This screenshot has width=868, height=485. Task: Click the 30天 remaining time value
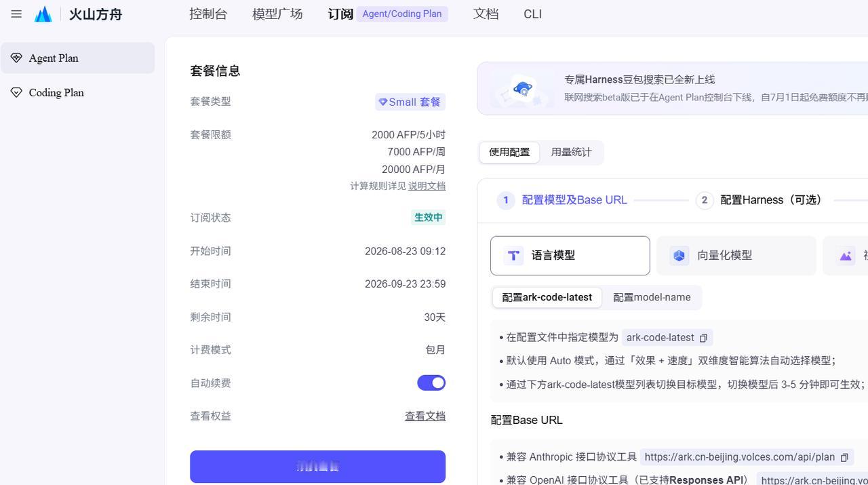435,317
